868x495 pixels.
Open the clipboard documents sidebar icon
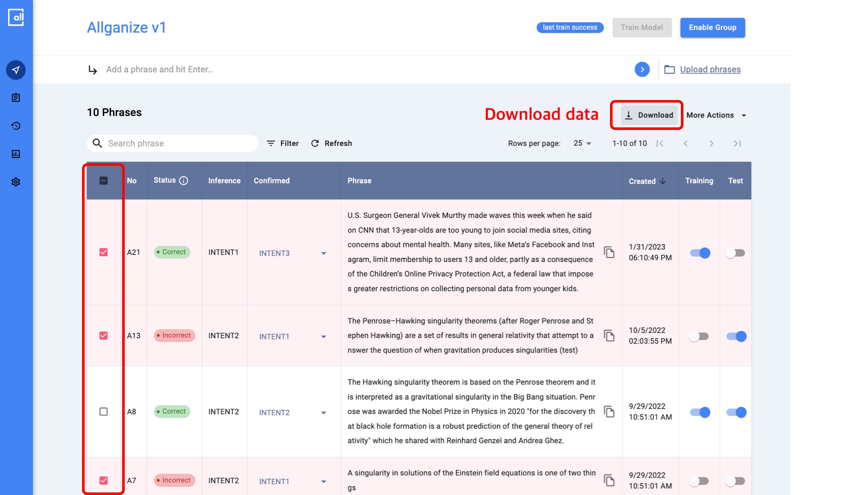pos(16,98)
